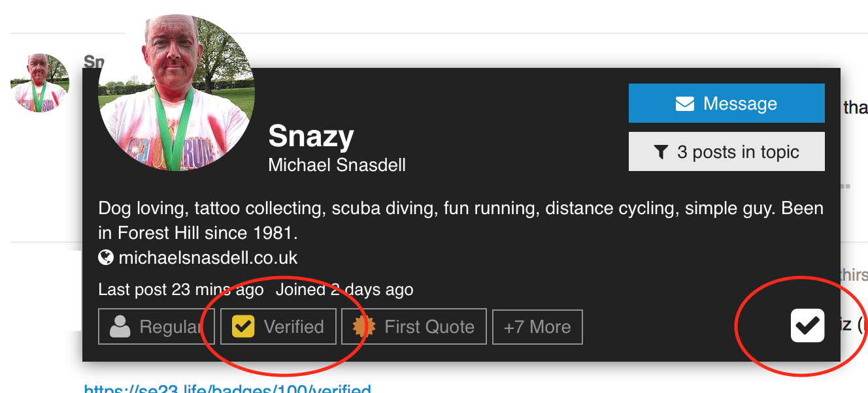Click the filter funnel icon
This screenshot has height=393, width=868.
(661, 153)
